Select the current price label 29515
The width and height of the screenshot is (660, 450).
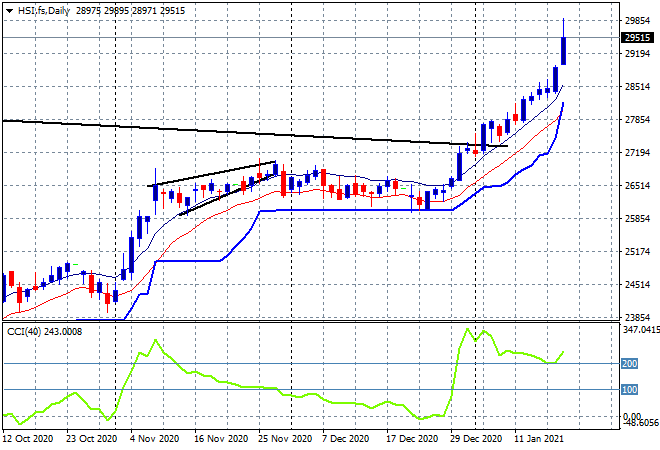coord(637,38)
